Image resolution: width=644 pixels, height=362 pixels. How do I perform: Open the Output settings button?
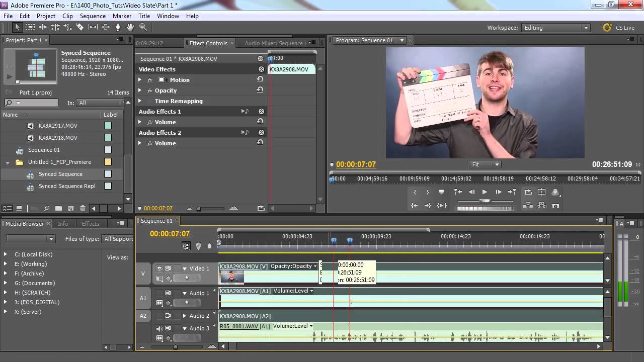[x=555, y=192]
